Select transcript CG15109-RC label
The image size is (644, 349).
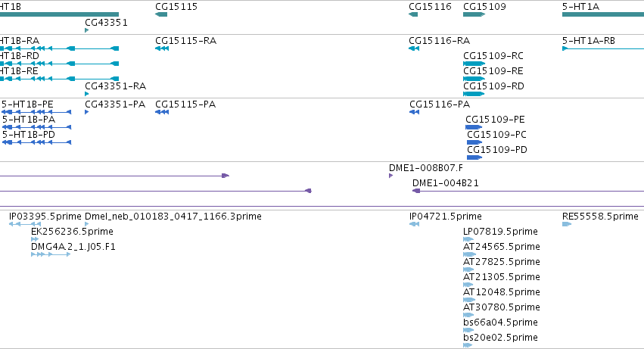pyautogui.click(x=493, y=56)
